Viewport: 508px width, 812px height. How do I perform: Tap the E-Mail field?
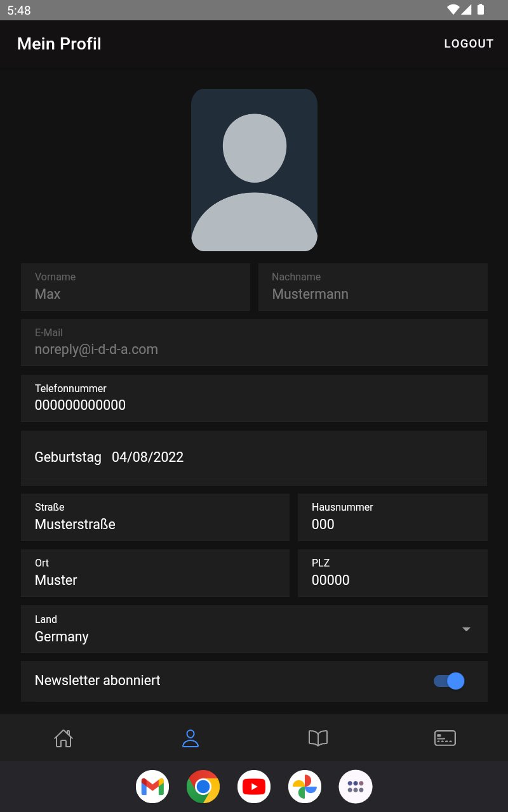click(254, 343)
